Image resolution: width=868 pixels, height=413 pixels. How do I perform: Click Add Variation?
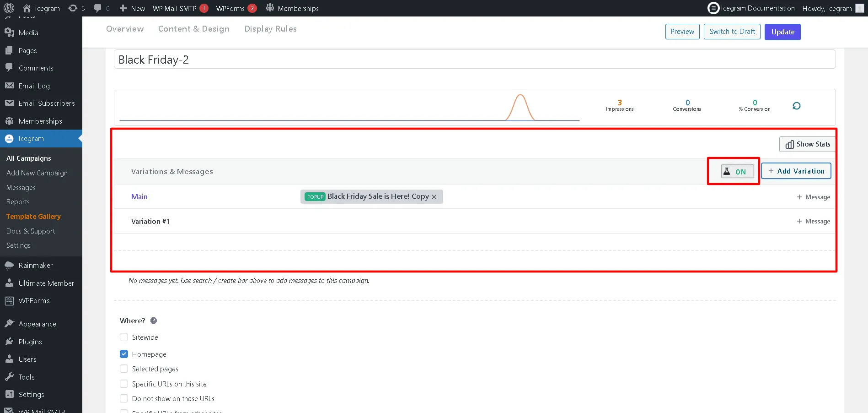pos(796,171)
